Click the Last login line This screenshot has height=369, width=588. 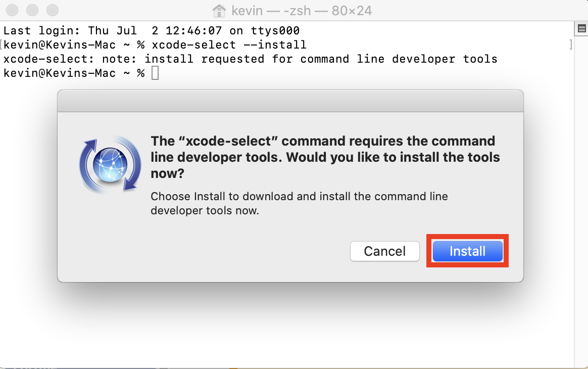point(152,30)
